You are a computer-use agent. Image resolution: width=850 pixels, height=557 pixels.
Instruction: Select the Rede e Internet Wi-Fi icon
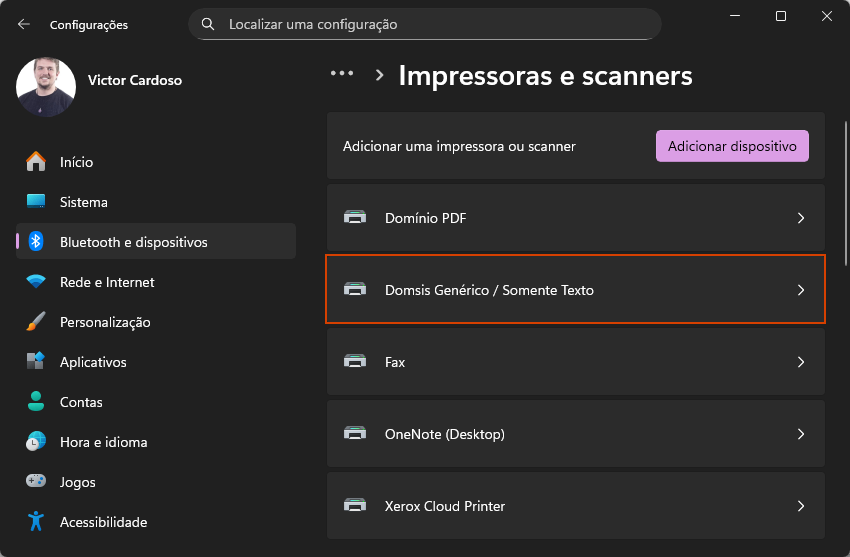point(36,282)
